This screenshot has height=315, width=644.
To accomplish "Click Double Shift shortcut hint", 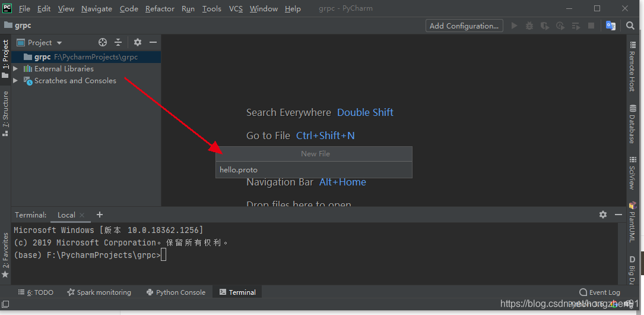I will point(365,112).
